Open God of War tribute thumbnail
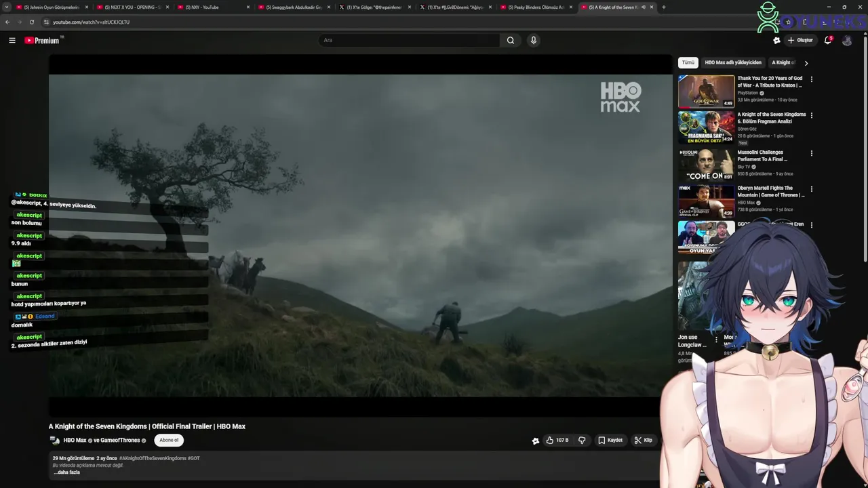The image size is (868, 488). pyautogui.click(x=706, y=91)
